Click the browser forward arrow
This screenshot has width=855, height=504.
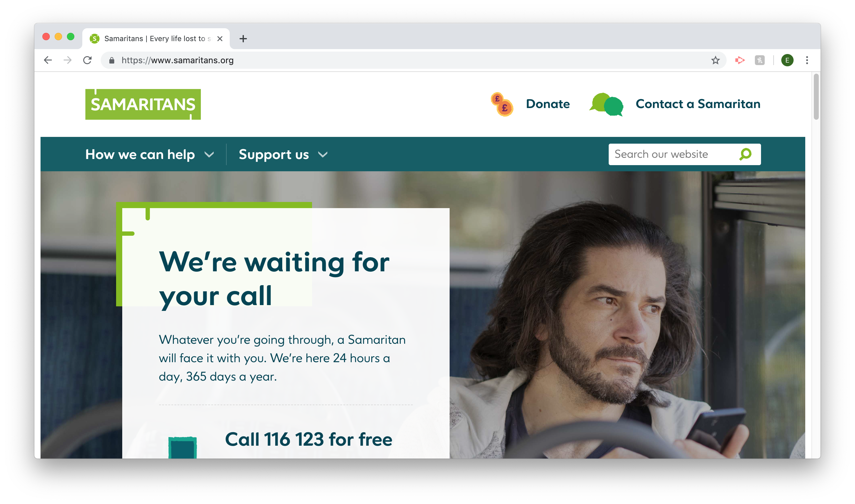tap(68, 60)
